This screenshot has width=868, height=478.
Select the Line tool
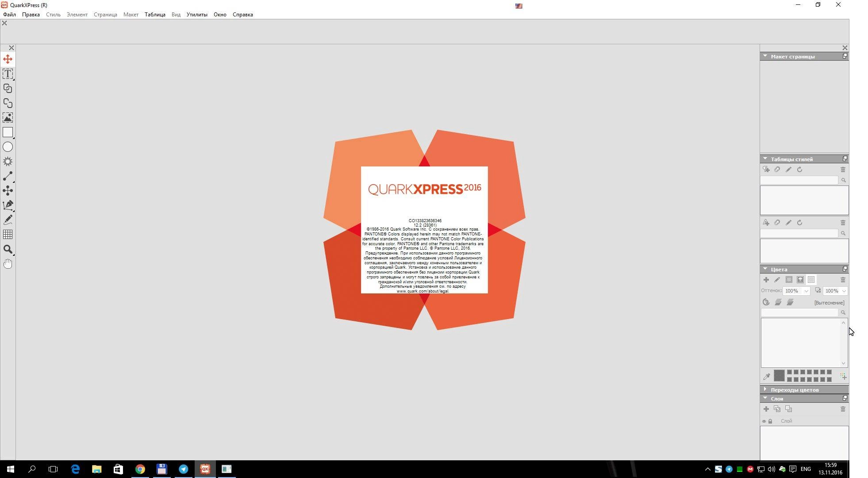coord(8,176)
